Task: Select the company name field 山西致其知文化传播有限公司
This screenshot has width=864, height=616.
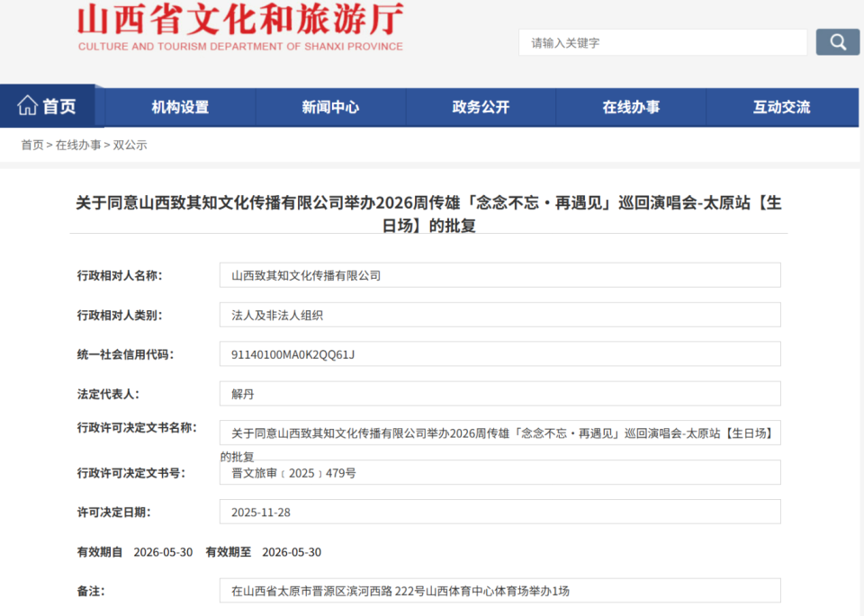Action: pyautogui.click(x=500, y=274)
